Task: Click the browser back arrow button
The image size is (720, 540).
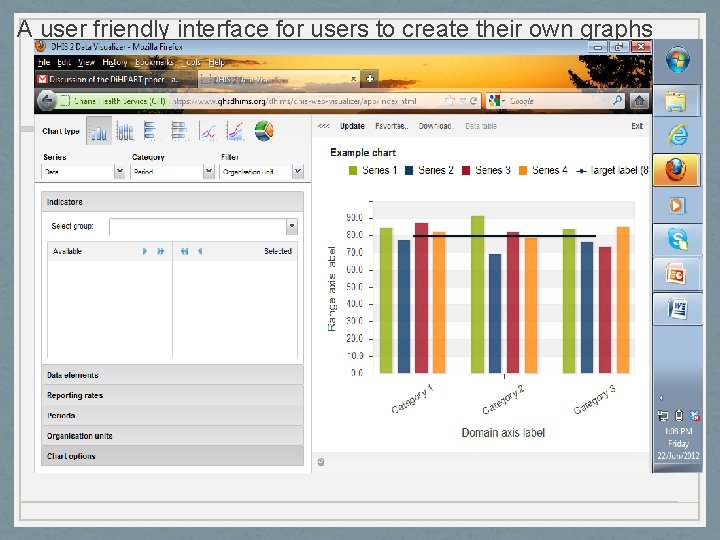Action: click(x=46, y=101)
